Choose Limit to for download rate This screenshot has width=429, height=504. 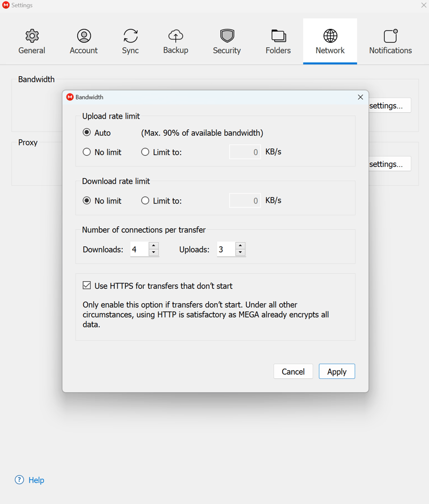(x=145, y=201)
